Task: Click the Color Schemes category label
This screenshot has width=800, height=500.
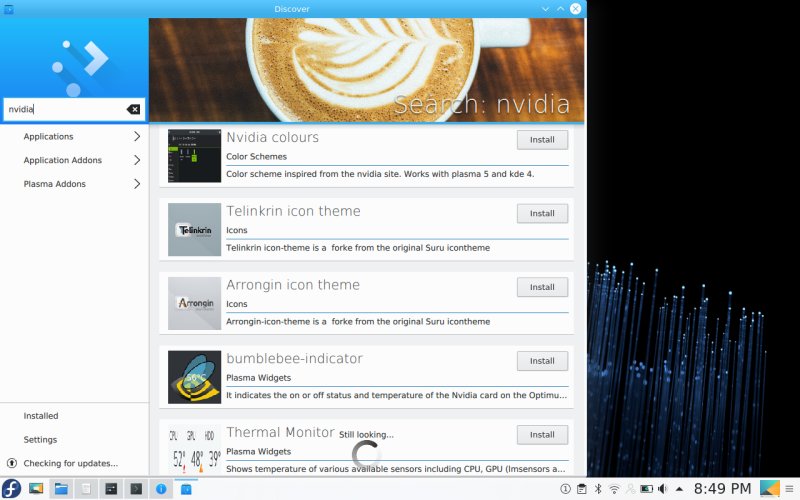Action: click(257, 157)
